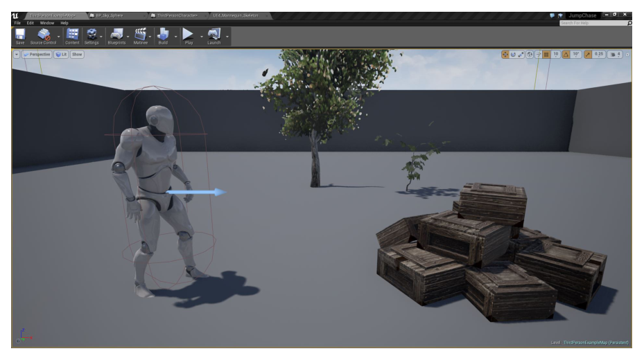The height and width of the screenshot is (360, 644).
Task: Switch to ThirdPersonCharacter tab
Action: pyautogui.click(x=177, y=16)
